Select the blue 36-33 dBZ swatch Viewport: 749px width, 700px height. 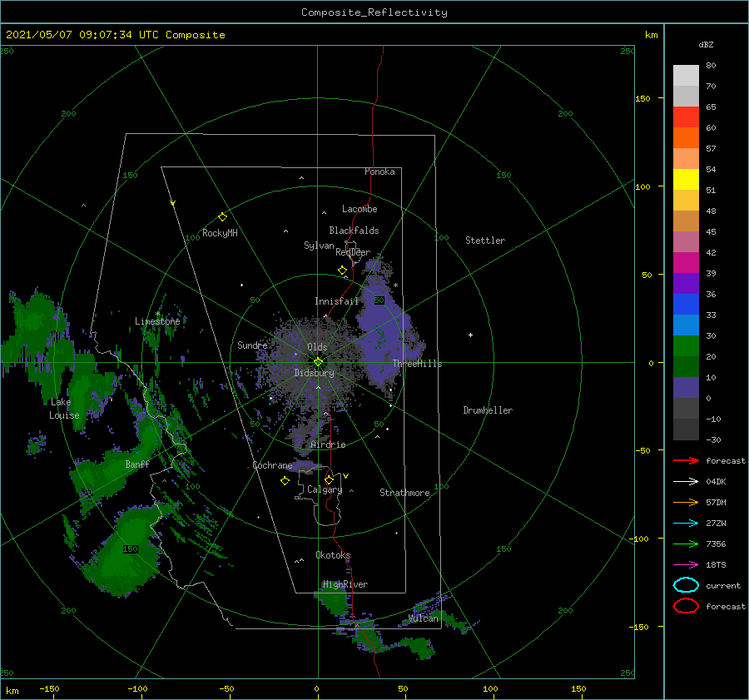[x=686, y=305]
